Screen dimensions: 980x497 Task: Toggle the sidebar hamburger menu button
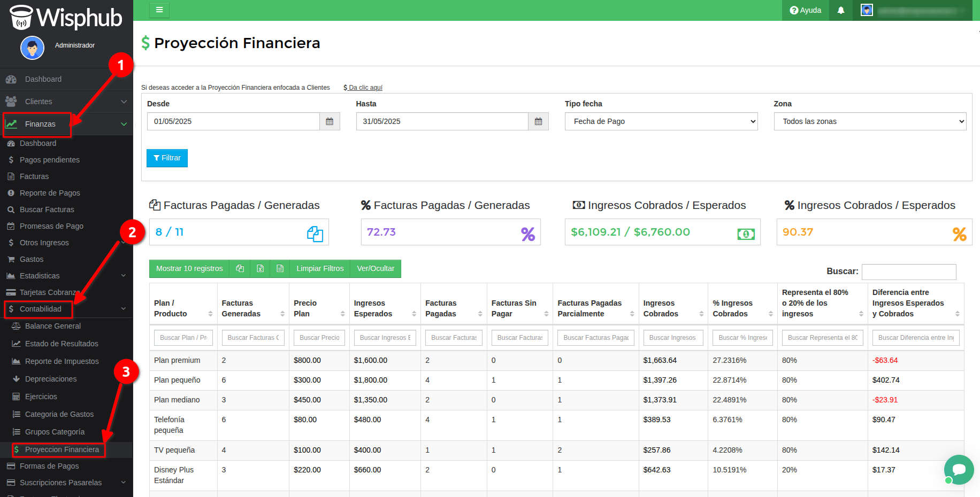(159, 10)
